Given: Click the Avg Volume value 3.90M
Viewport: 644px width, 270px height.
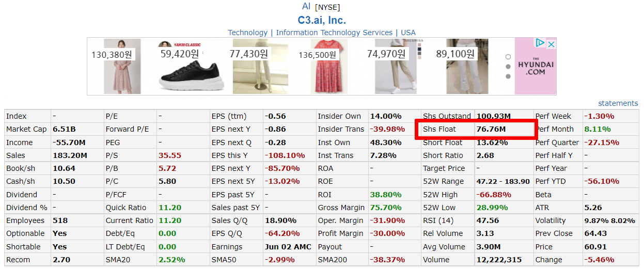Looking at the screenshot, I should pyautogui.click(x=489, y=247).
